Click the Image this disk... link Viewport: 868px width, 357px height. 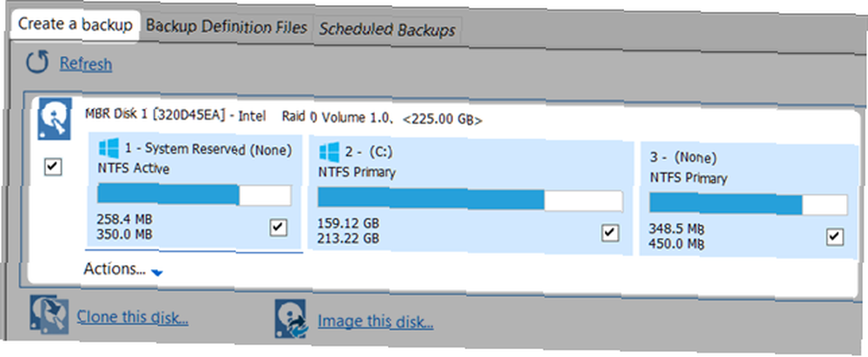375,321
